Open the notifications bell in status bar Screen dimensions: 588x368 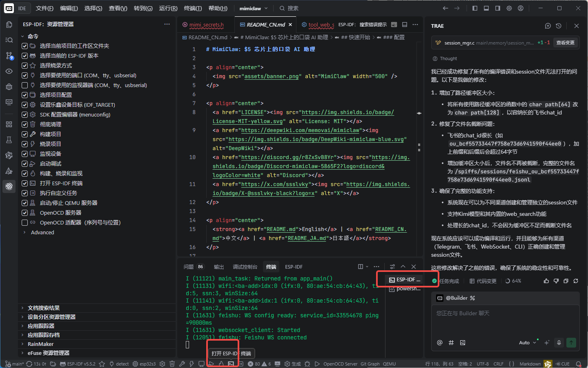click(x=579, y=364)
